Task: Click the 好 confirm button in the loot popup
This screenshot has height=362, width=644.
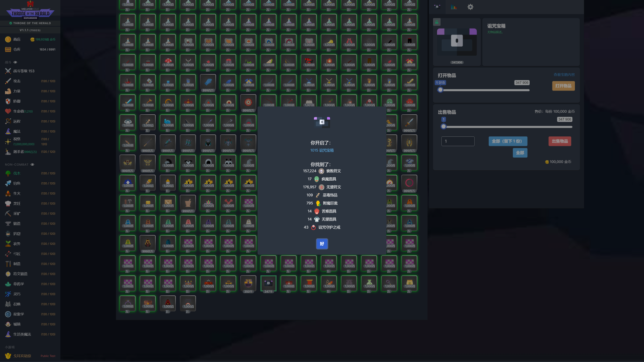Action: coord(322,244)
